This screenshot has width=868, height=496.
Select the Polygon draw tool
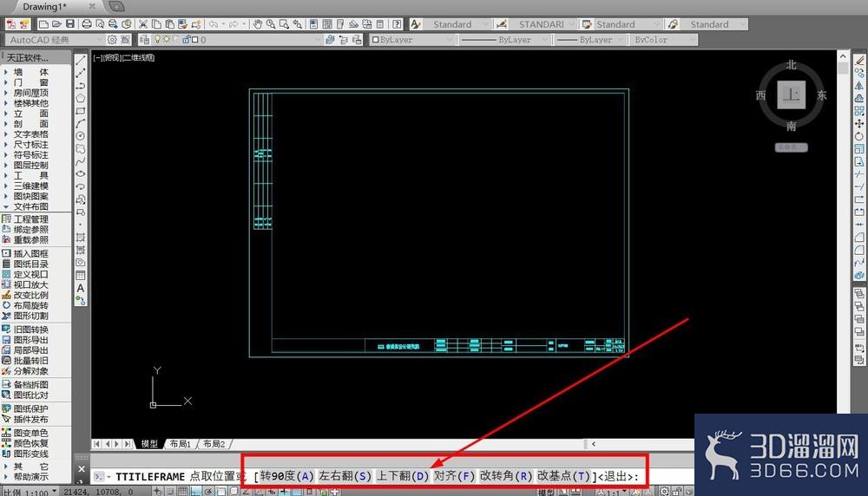[x=81, y=99]
